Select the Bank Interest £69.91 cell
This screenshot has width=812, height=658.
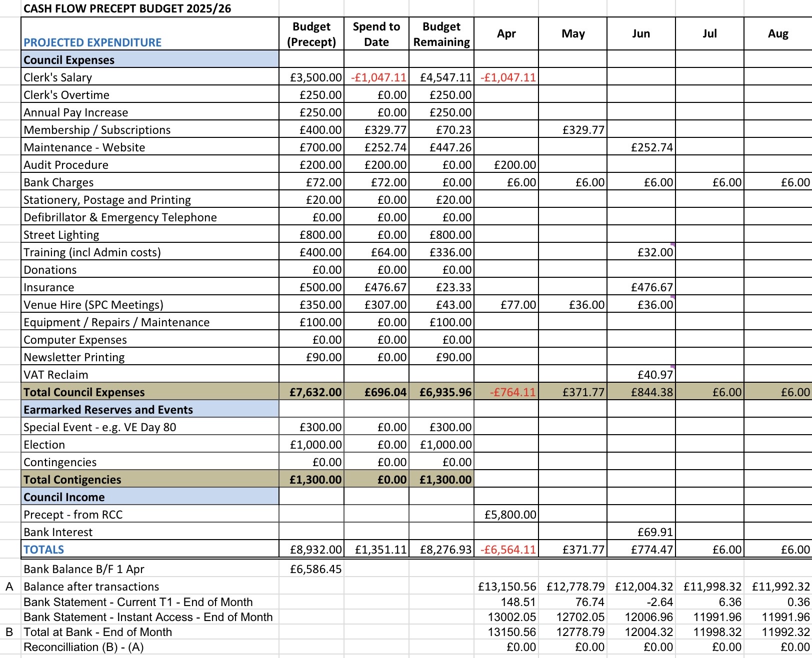(654, 532)
